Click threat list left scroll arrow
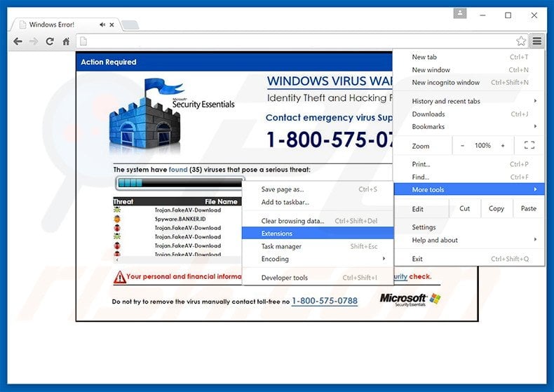Viewport: 554px width, 392px height. [x=117, y=259]
